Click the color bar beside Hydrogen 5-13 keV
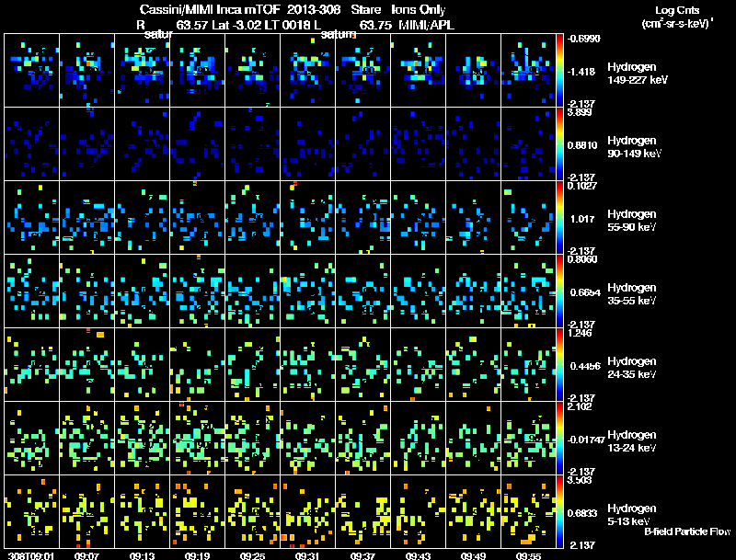The image size is (736, 560). (559, 511)
